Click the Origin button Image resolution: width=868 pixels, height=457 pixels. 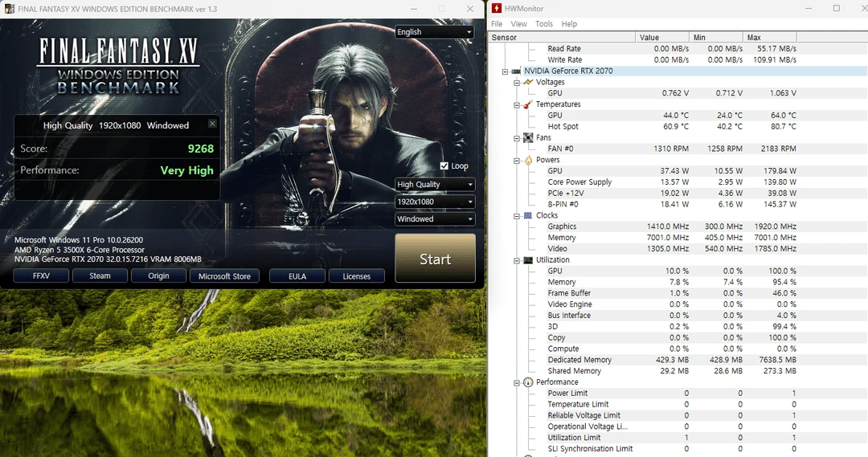tap(158, 275)
